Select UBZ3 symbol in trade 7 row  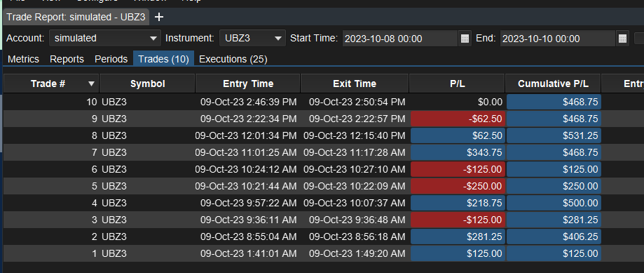point(114,152)
